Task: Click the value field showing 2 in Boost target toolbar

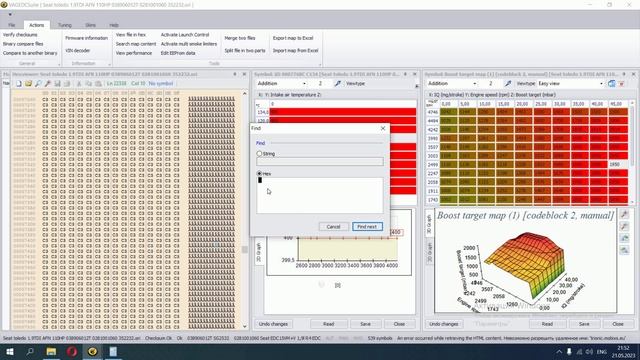Action: pyautogui.click(x=491, y=83)
